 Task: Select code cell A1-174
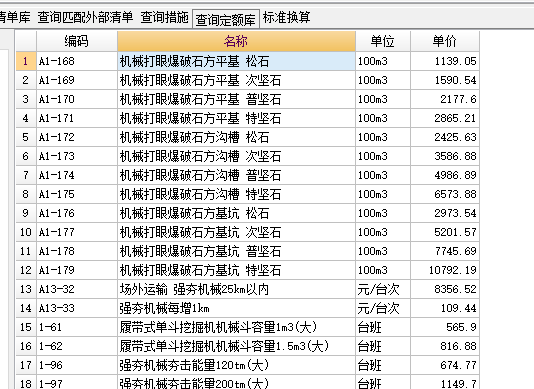click(77, 175)
